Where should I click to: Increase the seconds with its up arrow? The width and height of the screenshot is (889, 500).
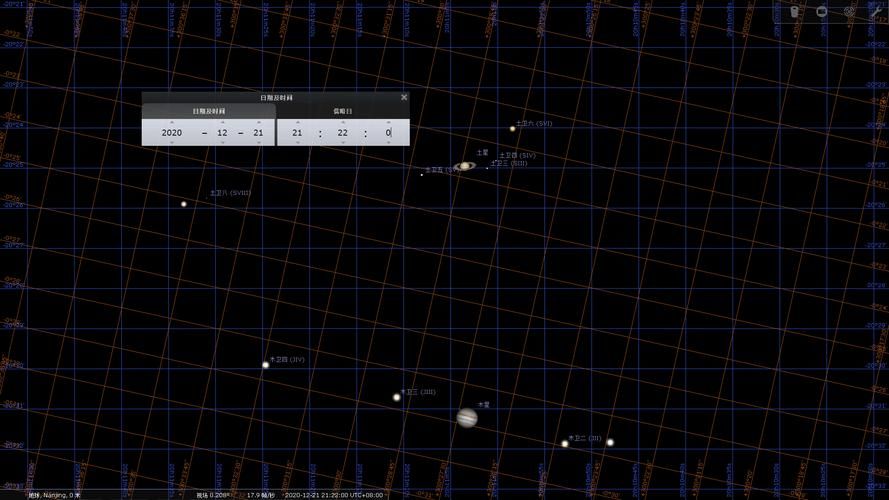point(388,122)
